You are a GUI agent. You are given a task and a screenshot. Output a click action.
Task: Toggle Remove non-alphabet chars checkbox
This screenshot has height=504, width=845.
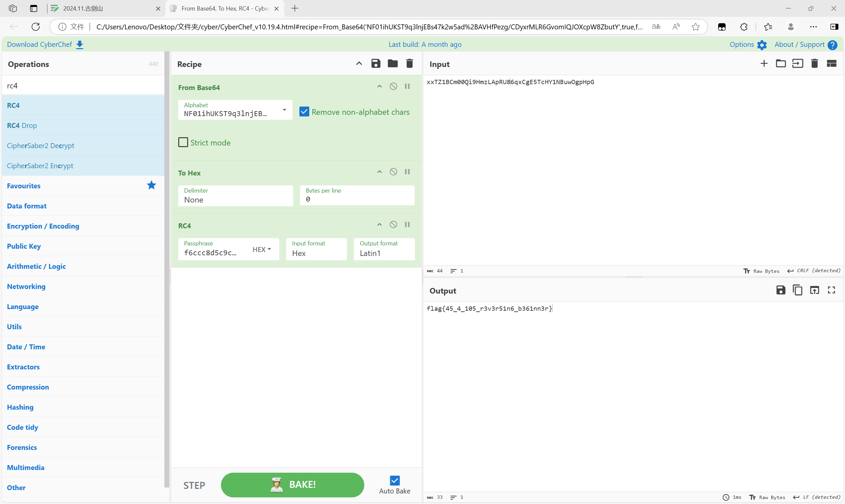coord(304,112)
